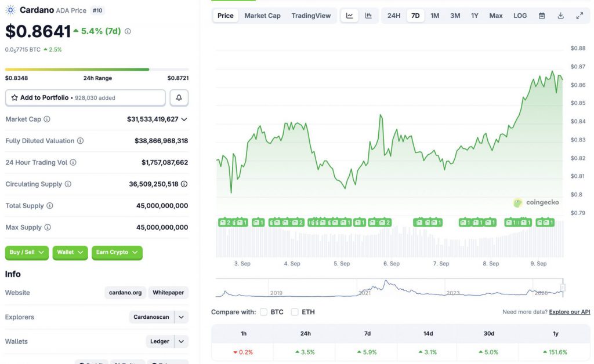The width and height of the screenshot is (594, 364).
Task: Select the 1Y time range
Action: click(475, 16)
